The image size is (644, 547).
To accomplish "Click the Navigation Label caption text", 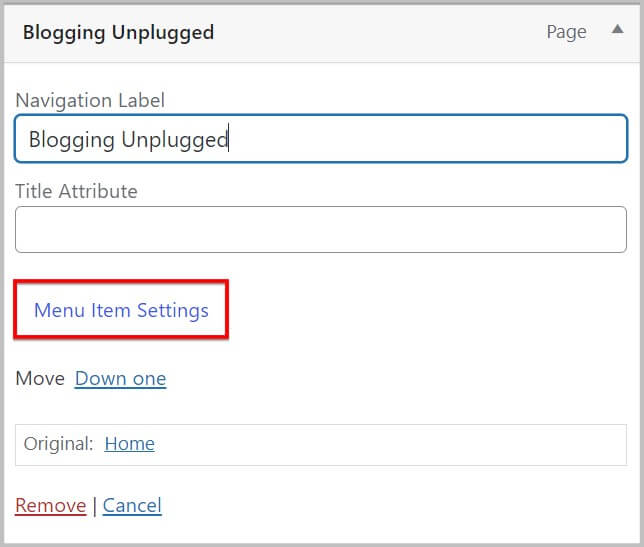I will (90, 100).
